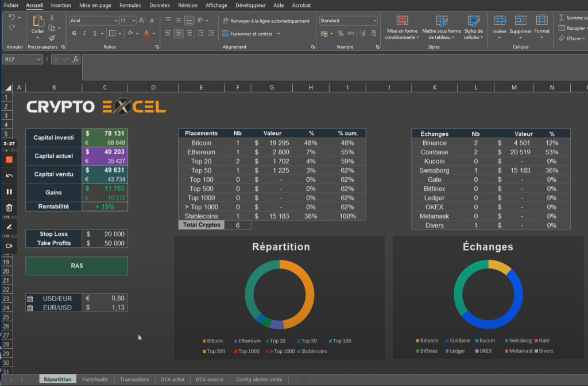Toggle center horizontal alignment
588x386 pixels.
[x=179, y=34]
